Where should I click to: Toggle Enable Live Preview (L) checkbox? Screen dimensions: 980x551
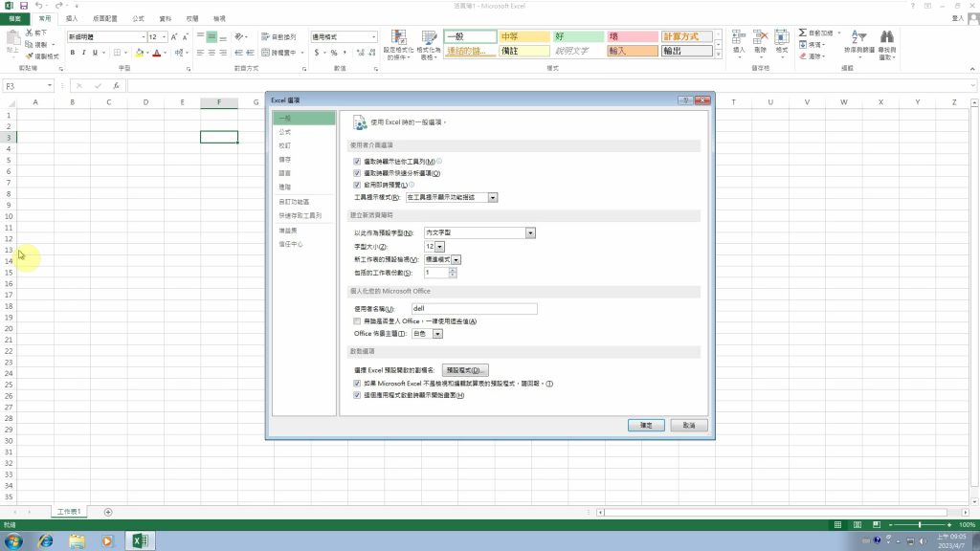pyautogui.click(x=358, y=185)
